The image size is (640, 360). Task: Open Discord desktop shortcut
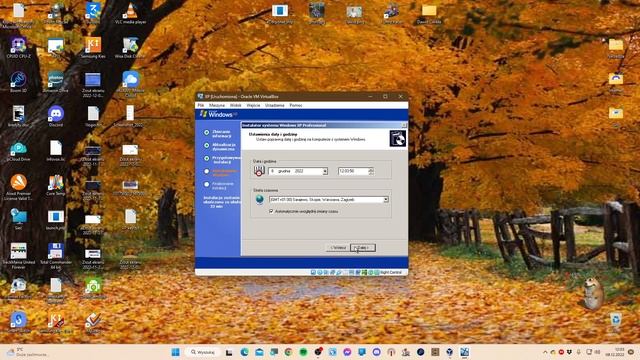(56, 116)
